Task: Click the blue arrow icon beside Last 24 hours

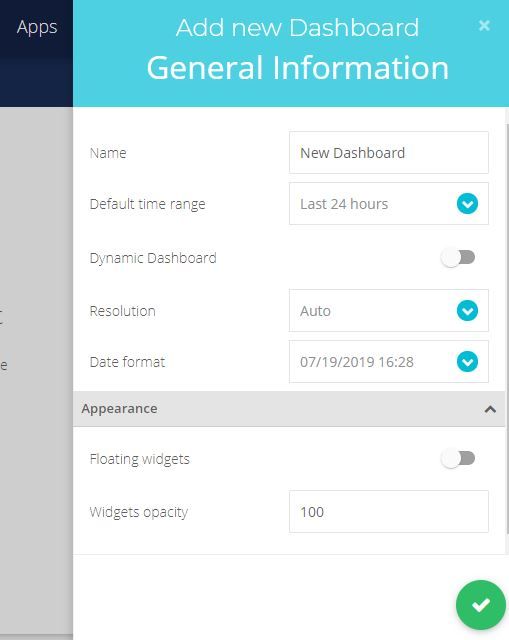Action: pyautogui.click(x=467, y=204)
